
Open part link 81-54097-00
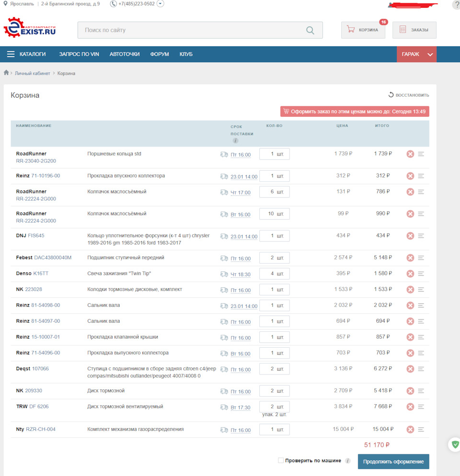[46, 321]
